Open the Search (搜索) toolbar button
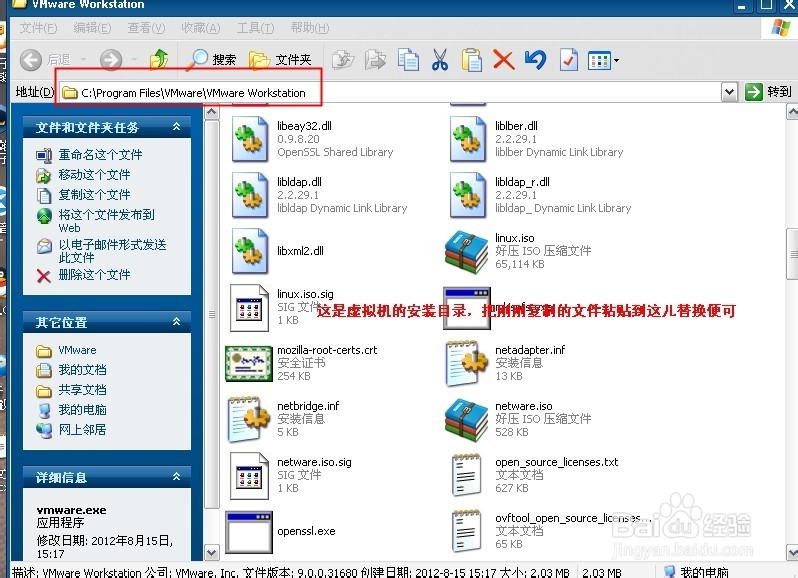Screen dimensions: 798x578 click(212, 60)
